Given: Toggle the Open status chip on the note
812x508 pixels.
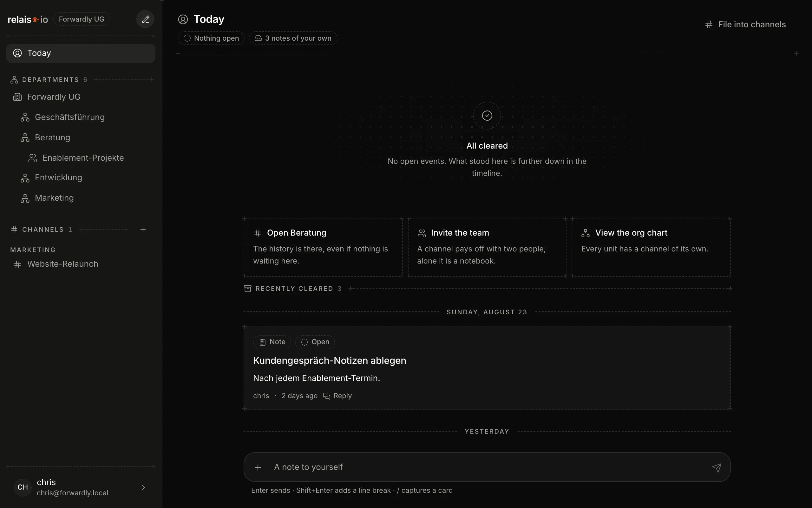Looking at the screenshot, I should (315, 342).
